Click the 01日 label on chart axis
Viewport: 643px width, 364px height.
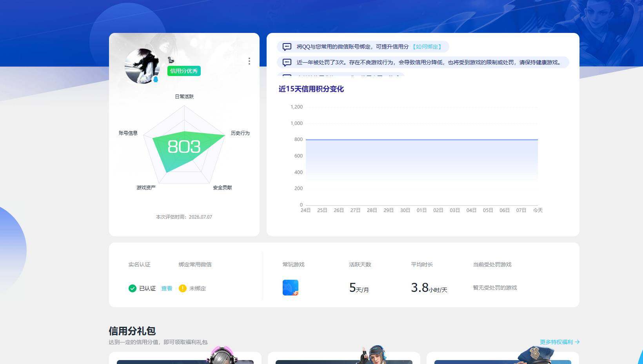tap(421, 210)
